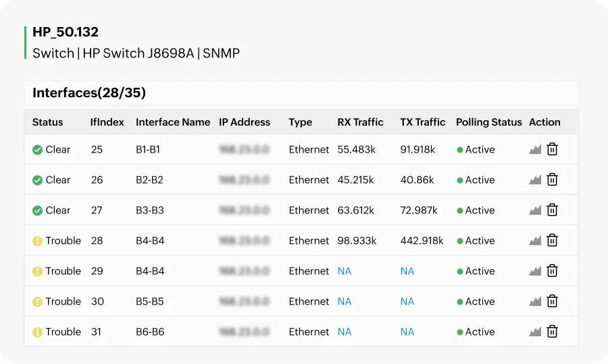Viewport: 608px width, 364px height.
Task: Click the Switch | HP Switch J8698A | SNMP subtitle
Action: (136, 53)
